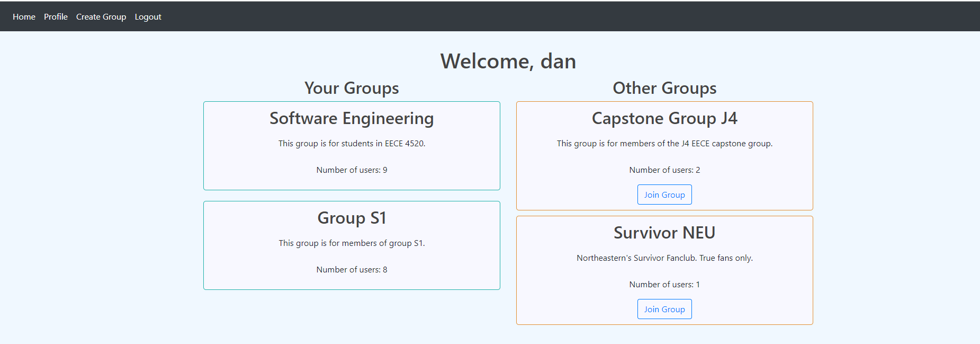
Task: Click the Survivor Fanclub description text
Action: click(664, 258)
